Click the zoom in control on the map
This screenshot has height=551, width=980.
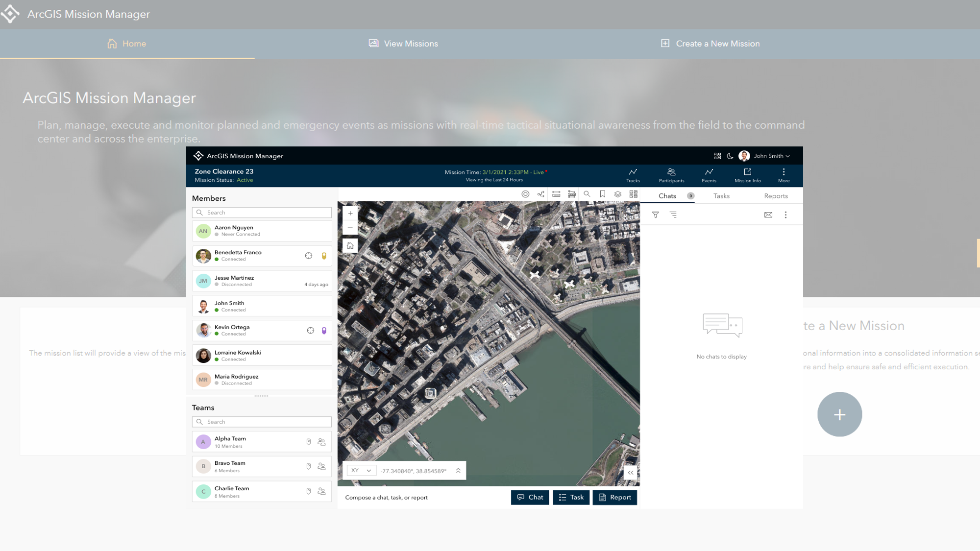pyautogui.click(x=350, y=213)
